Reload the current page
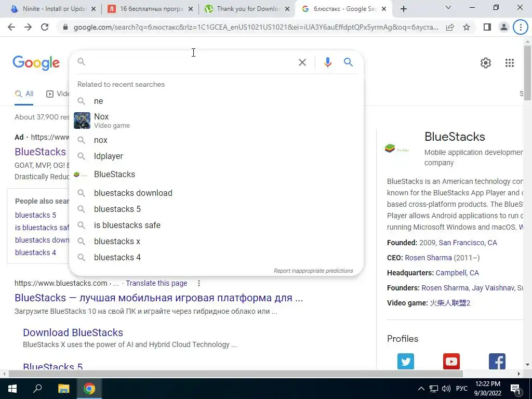The height and width of the screenshot is (399, 532). coord(45,27)
